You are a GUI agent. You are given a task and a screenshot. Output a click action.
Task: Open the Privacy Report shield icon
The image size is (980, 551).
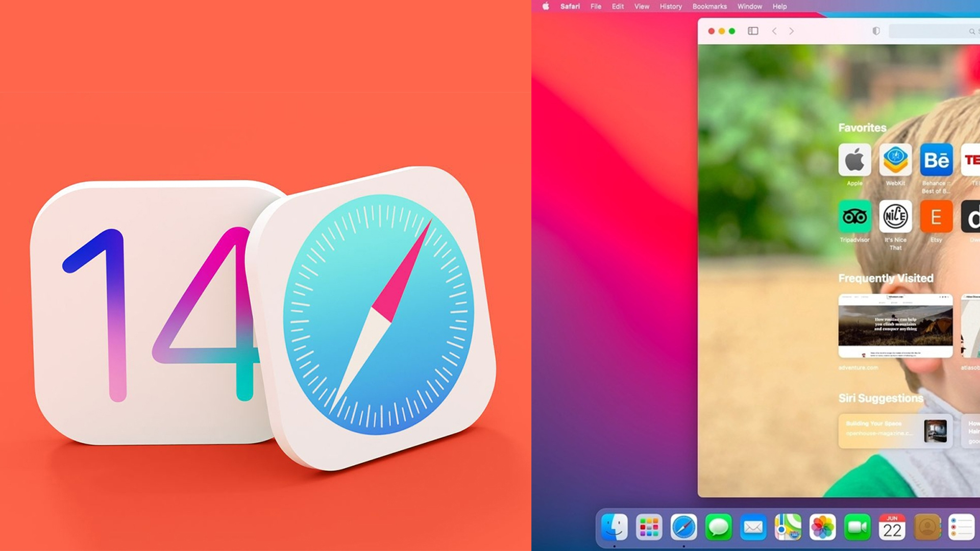(x=876, y=31)
